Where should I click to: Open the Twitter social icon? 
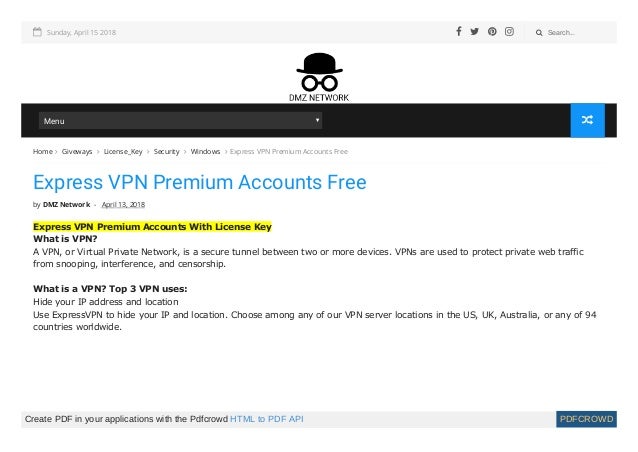475,32
